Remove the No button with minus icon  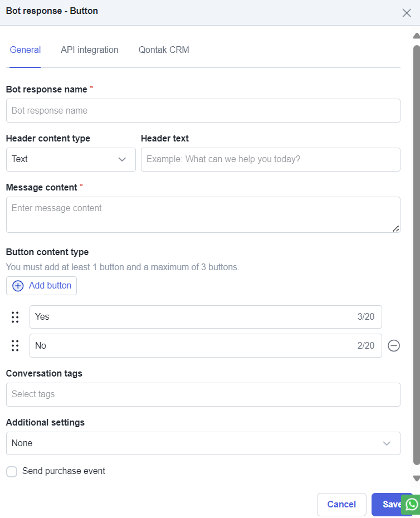click(x=394, y=345)
